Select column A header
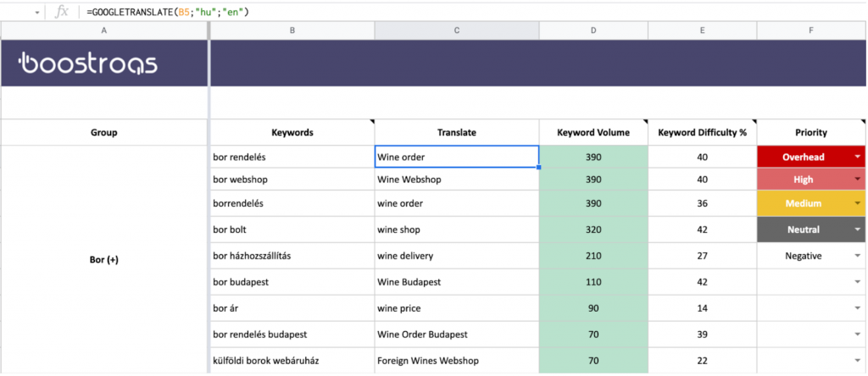Screen dimensions: 868x376 click(x=104, y=31)
